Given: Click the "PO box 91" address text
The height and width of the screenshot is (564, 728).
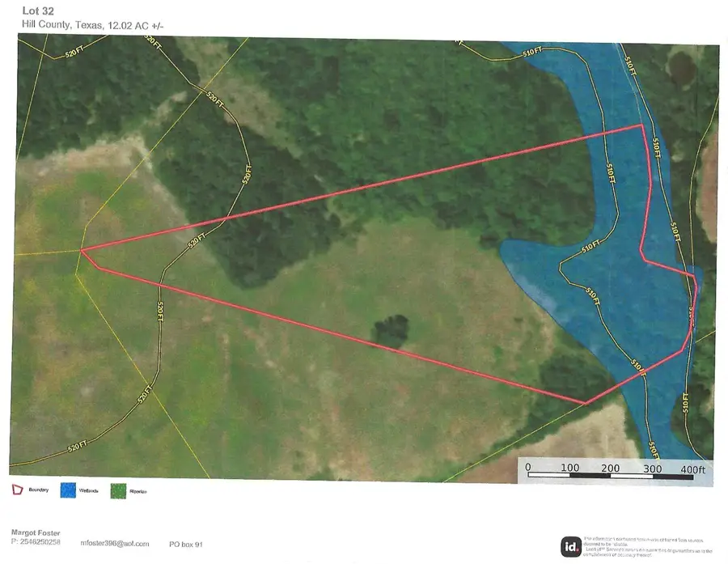Looking at the screenshot, I should tap(185, 545).
